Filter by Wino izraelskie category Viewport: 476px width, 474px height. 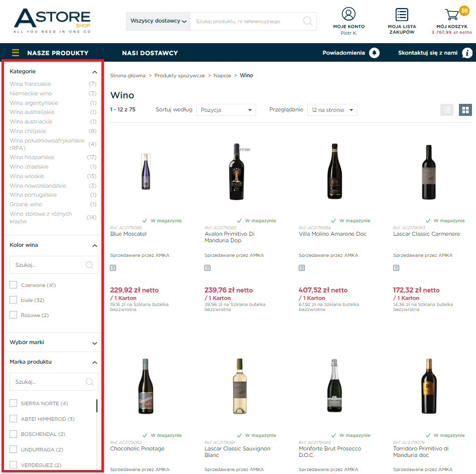pyautogui.click(x=29, y=167)
